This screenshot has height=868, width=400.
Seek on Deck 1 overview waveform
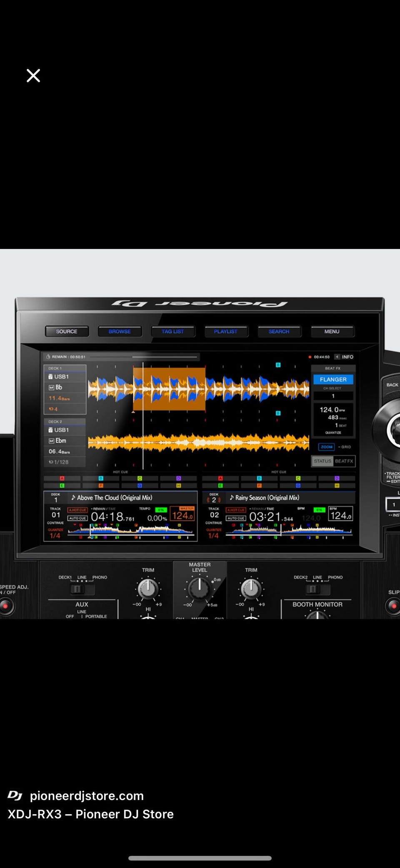pos(131,530)
